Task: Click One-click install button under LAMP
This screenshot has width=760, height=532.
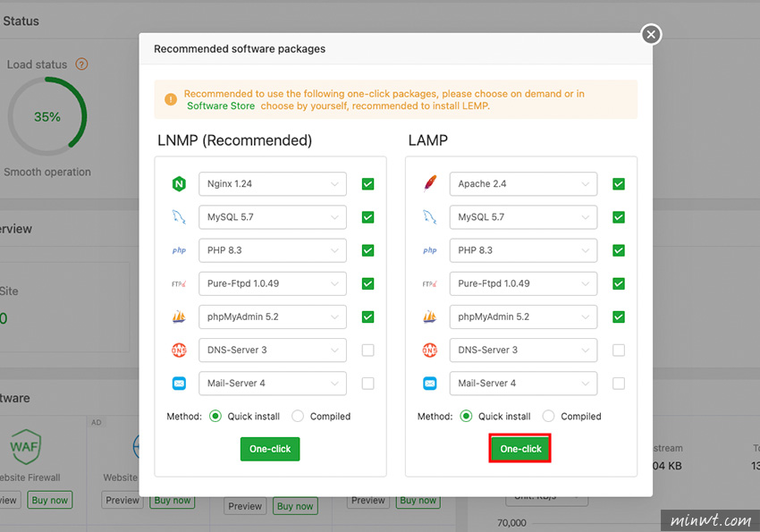Action: click(x=520, y=449)
